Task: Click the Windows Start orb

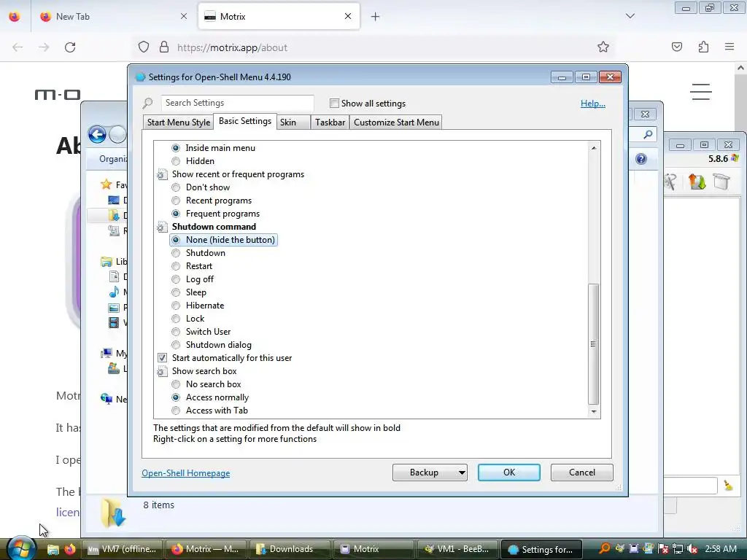Action: 20,548
